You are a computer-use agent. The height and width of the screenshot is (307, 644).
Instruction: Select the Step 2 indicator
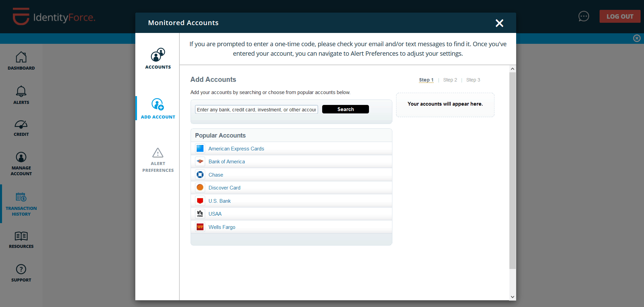(450, 80)
